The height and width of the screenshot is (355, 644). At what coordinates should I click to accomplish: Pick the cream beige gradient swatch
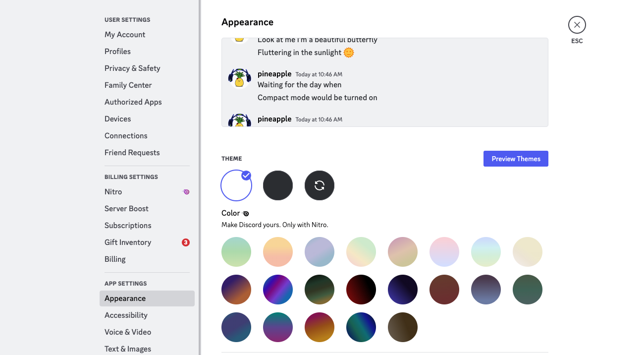point(528,252)
